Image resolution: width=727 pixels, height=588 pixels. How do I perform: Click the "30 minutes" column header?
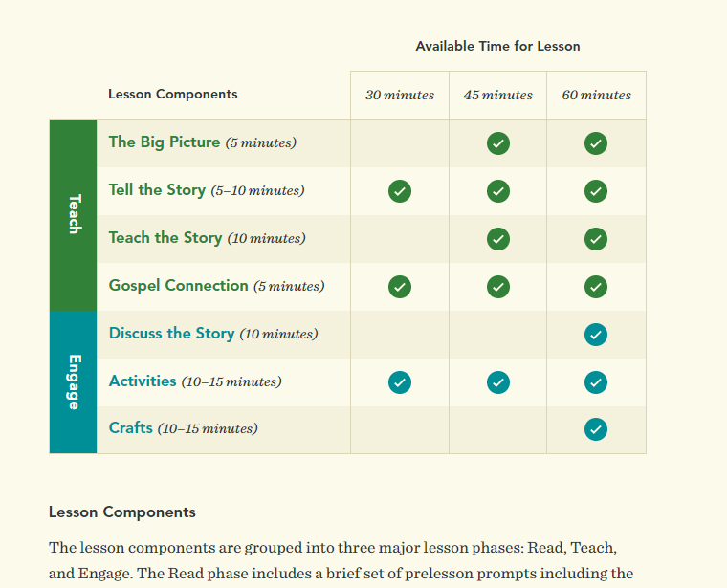pyautogui.click(x=400, y=95)
